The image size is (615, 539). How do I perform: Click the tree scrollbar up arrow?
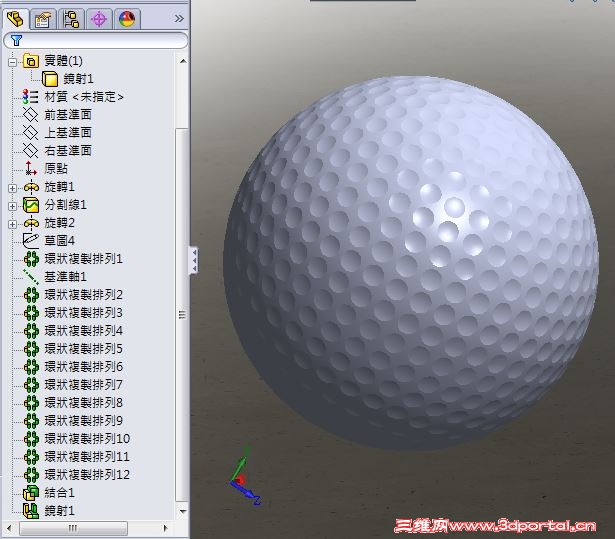pyautogui.click(x=183, y=61)
